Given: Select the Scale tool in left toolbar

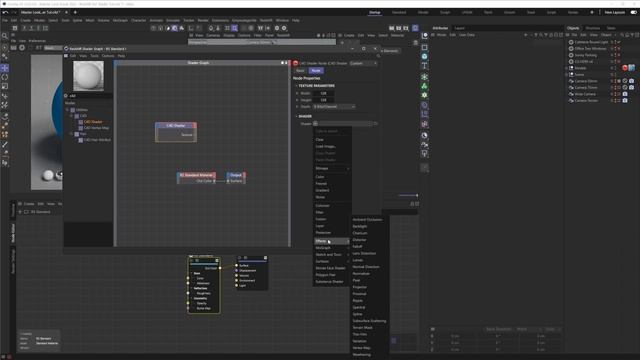Looking at the screenshot, I should point(5,87).
